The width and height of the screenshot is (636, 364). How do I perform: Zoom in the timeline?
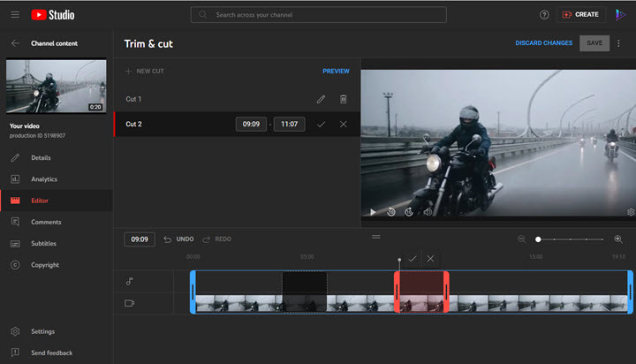tap(618, 239)
